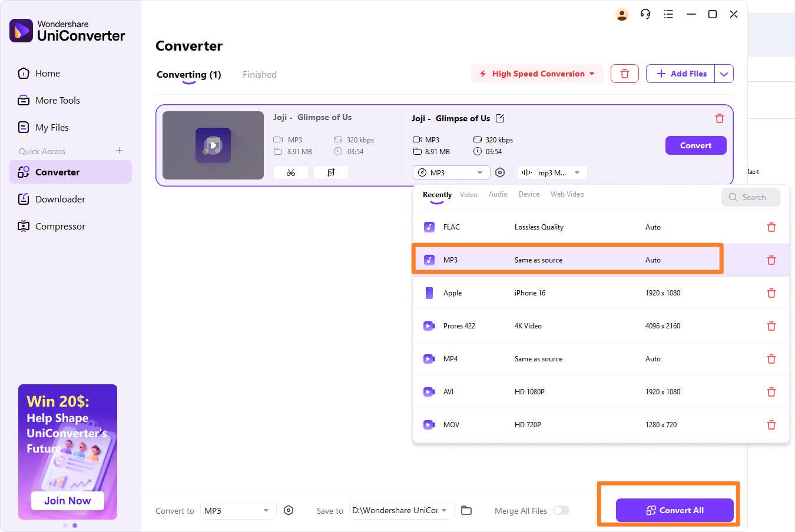This screenshot has height=532, width=795.
Task: Click the Convert All button
Action: (x=675, y=510)
